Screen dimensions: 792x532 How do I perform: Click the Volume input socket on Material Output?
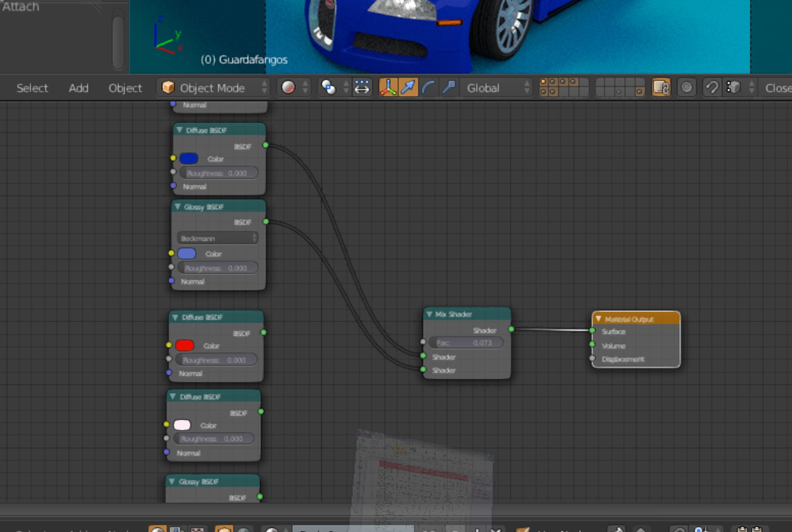pos(592,344)
